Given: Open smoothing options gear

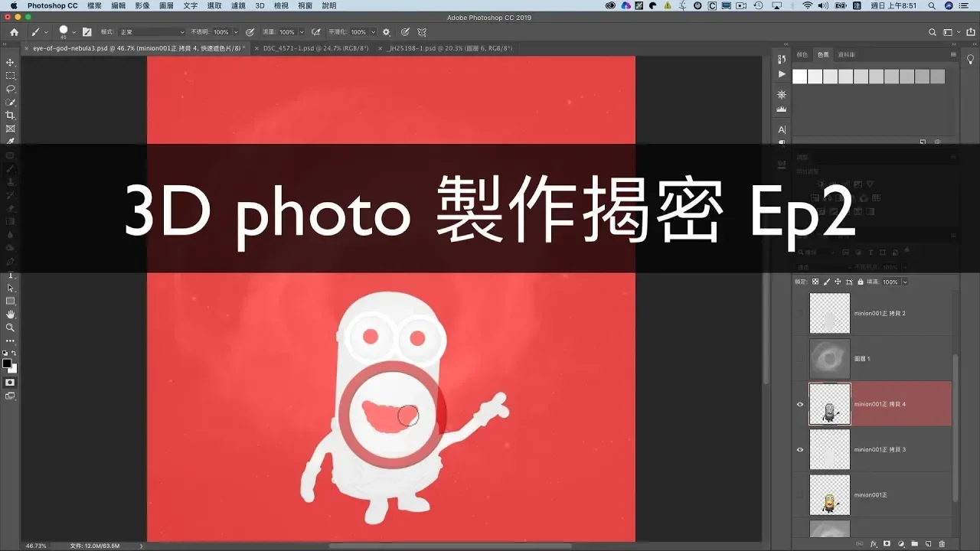Looking at the screenshot, I should [387, 32].
